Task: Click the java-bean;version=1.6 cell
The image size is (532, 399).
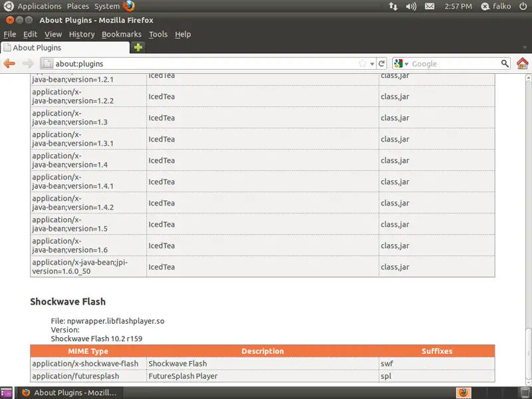Action: point(88,245)
